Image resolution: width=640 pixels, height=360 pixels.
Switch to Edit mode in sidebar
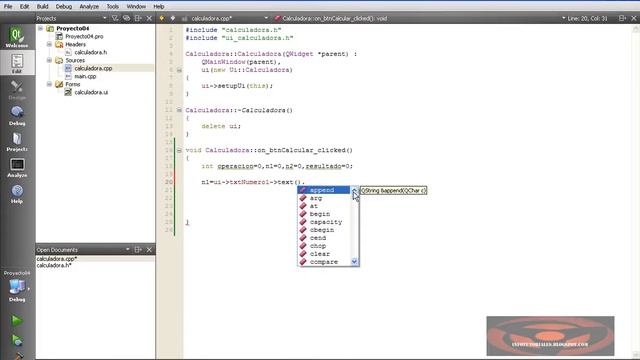point(17,63)
